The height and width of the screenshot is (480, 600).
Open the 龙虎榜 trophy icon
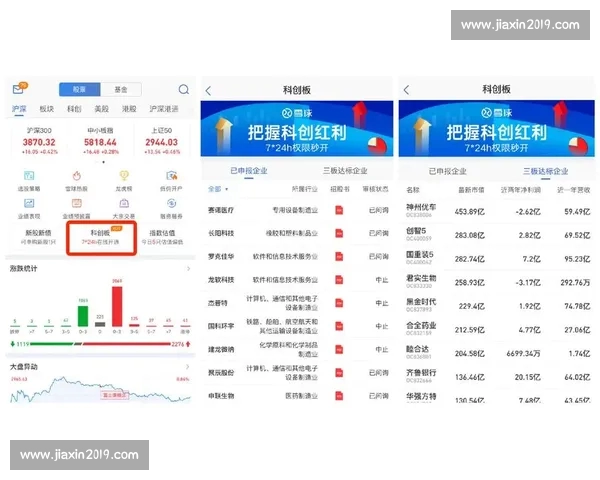tap(124, 176)
